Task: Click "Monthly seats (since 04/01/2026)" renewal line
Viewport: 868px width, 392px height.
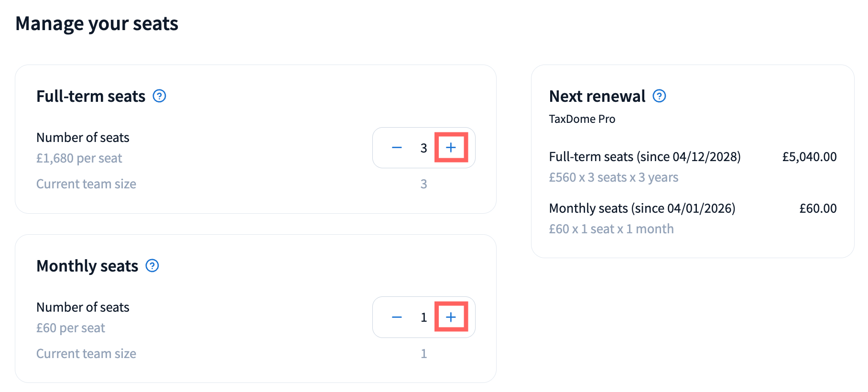Action: click(642, 208)
